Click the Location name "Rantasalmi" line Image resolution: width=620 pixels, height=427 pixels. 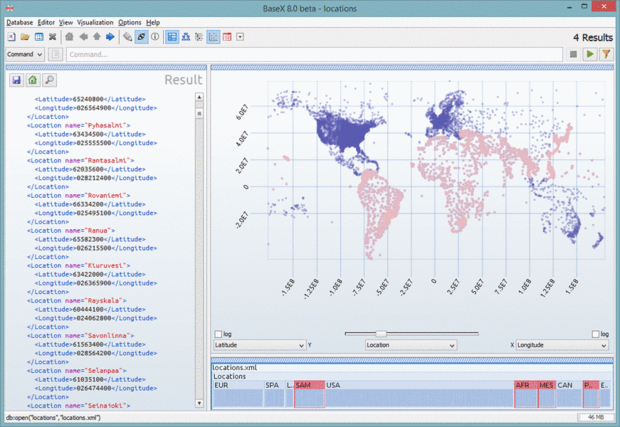(x=80, y=161)
